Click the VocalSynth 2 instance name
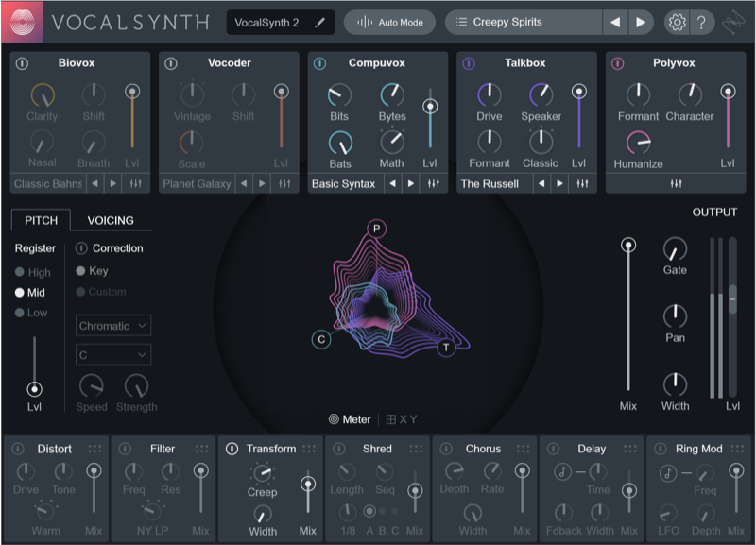This screenshot has height=545, width=756. click(x=266, y=23)
